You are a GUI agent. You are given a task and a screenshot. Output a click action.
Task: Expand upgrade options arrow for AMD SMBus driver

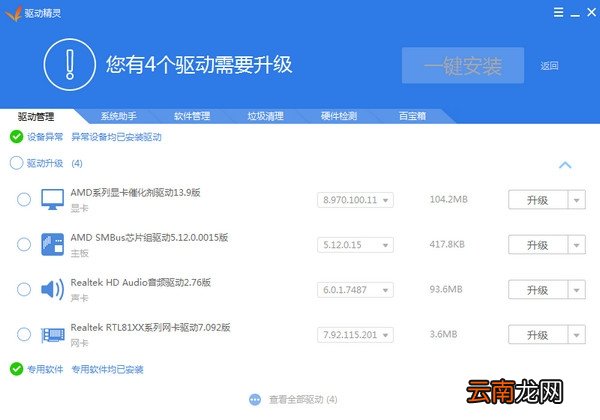577,245
